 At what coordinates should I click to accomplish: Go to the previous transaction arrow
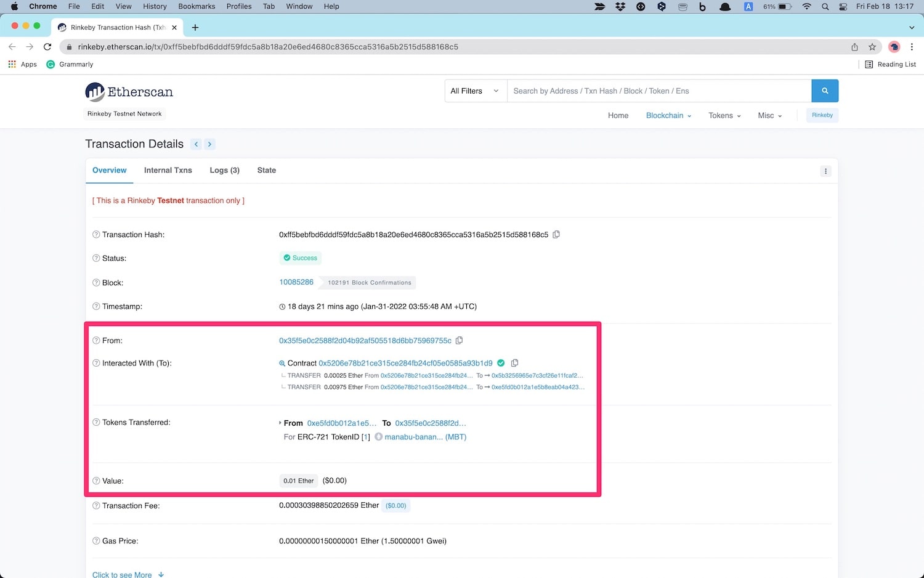[x=197, y=144]
